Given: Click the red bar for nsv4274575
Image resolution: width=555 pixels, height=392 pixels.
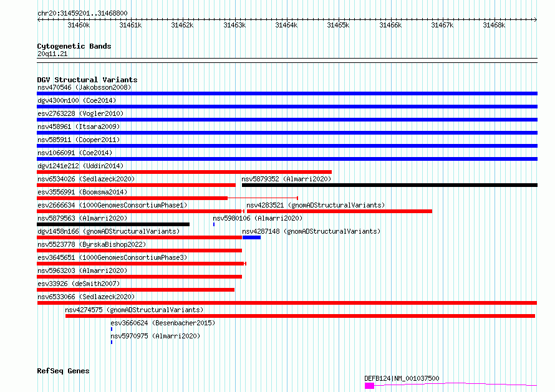Looking at the screenshot, I should [300, 316].
